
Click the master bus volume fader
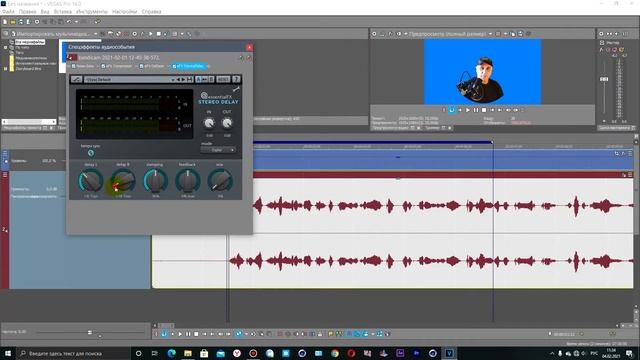(x=604, y=79)
